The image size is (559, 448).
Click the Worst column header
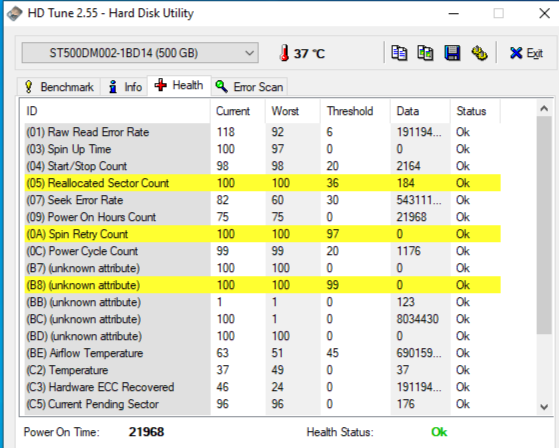pos(293,111)
